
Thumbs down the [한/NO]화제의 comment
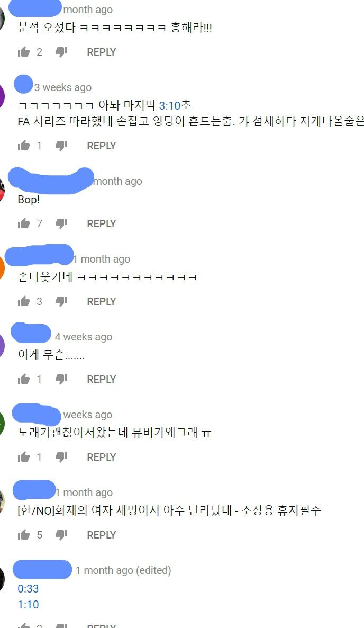61,535
